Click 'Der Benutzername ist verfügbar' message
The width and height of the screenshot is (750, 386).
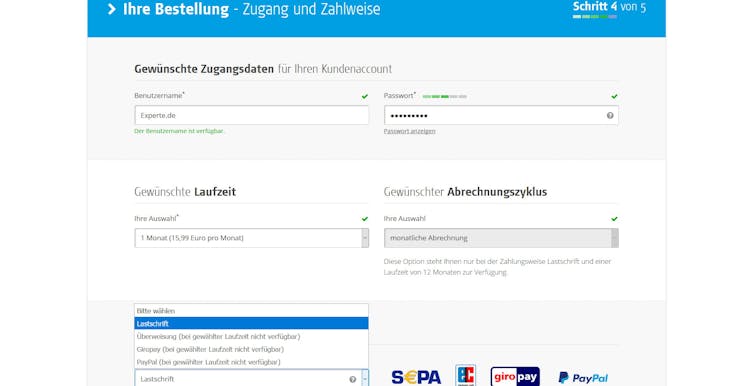point(180,131)
